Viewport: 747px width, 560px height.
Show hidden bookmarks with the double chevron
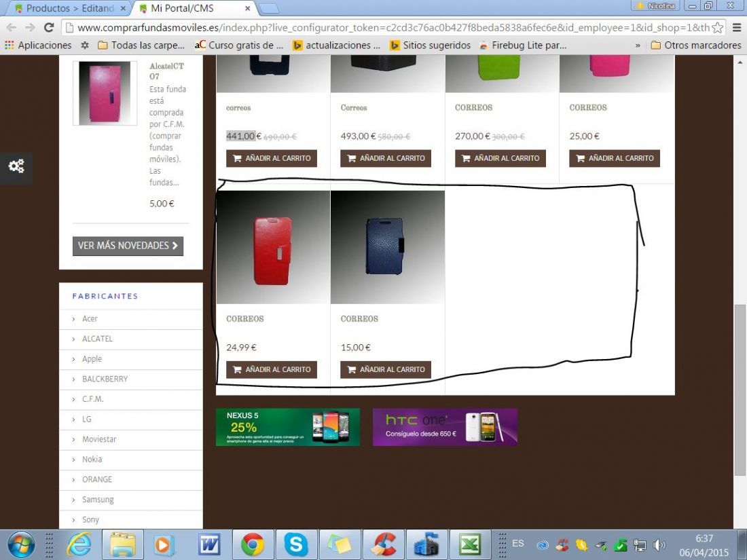click(638, 45)
